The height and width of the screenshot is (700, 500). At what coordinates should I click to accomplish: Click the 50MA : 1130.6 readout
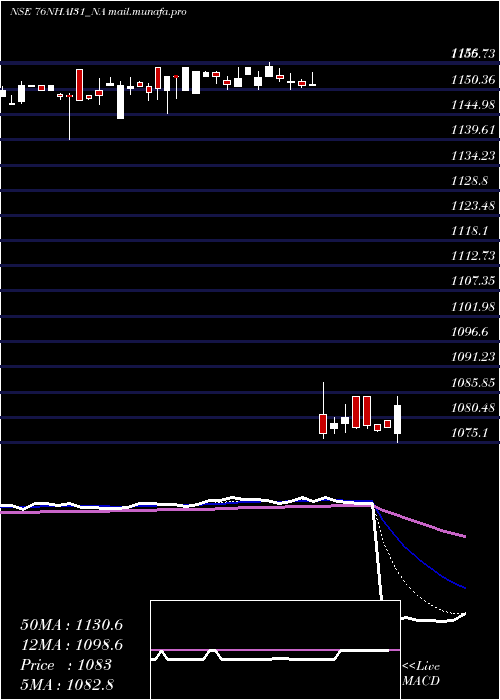pyautogui.click(x=72, y=625)
